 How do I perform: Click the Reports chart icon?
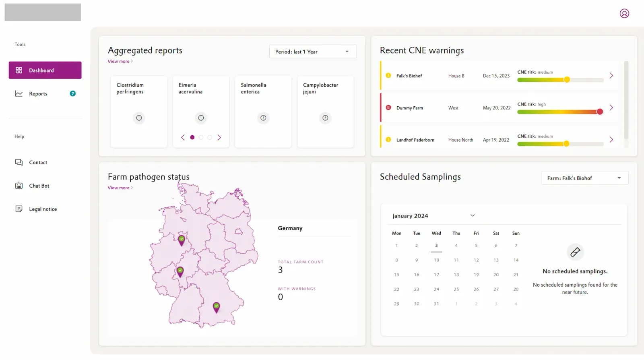tap(19, 93)
